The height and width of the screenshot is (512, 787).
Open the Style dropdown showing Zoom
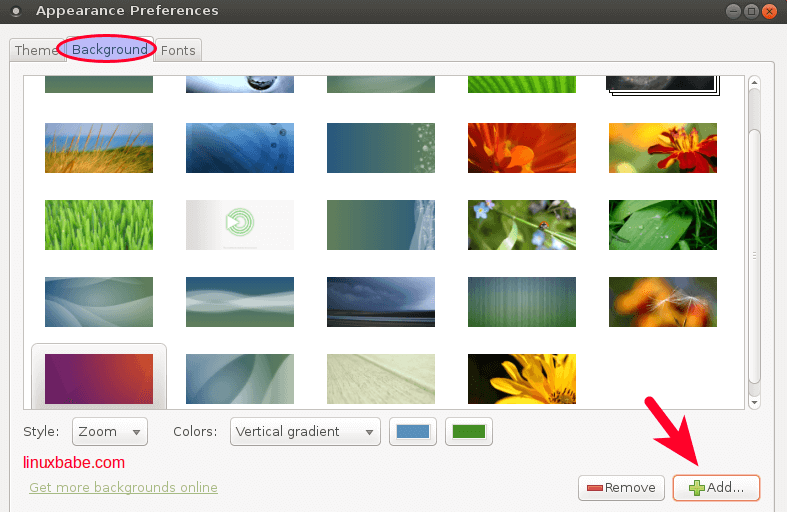pyautogui.click(x=110, y=432)
